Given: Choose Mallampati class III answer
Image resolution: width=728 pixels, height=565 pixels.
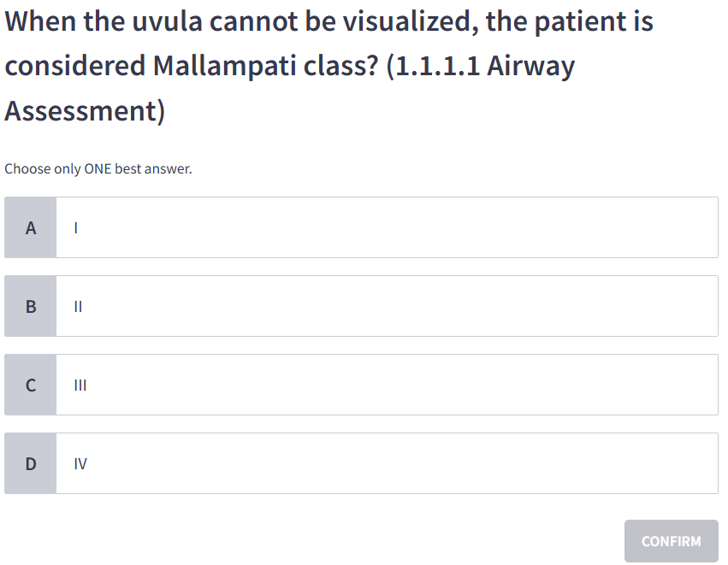Looking at the screenshot, I should point(388,385).
